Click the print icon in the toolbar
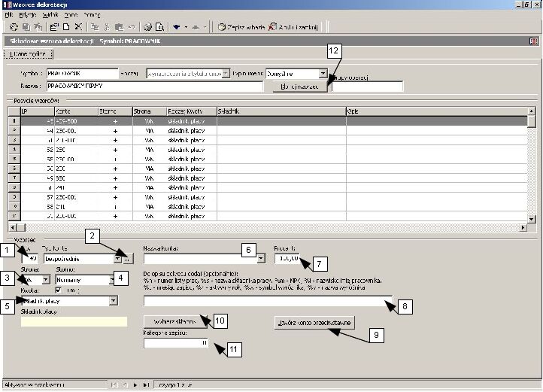543x392 pixels. tap(148, 27)
